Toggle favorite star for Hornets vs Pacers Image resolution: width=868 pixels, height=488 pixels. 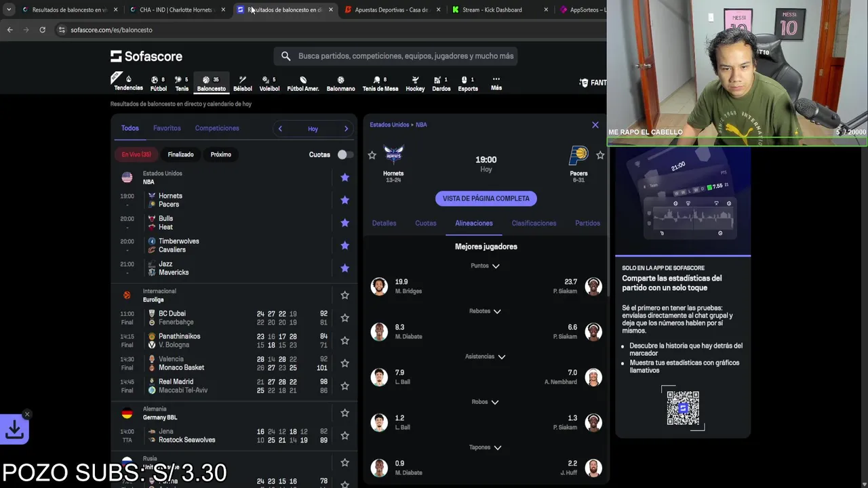[344, 200]
